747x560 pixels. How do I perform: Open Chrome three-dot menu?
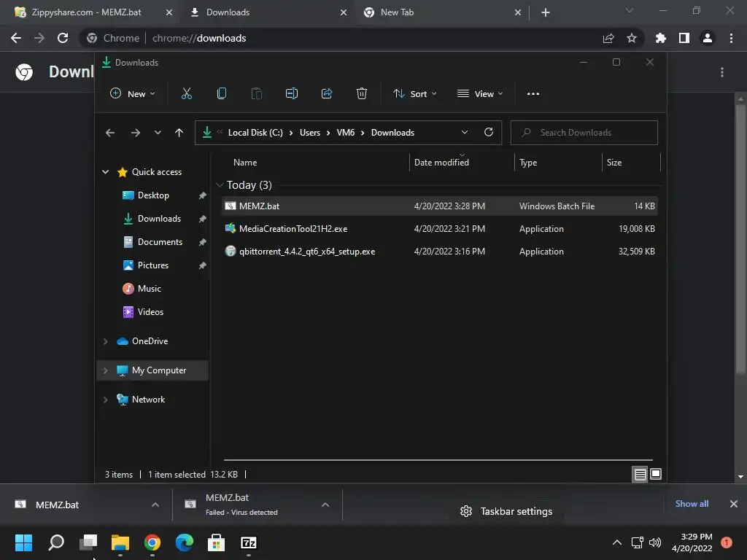(731, 38)
